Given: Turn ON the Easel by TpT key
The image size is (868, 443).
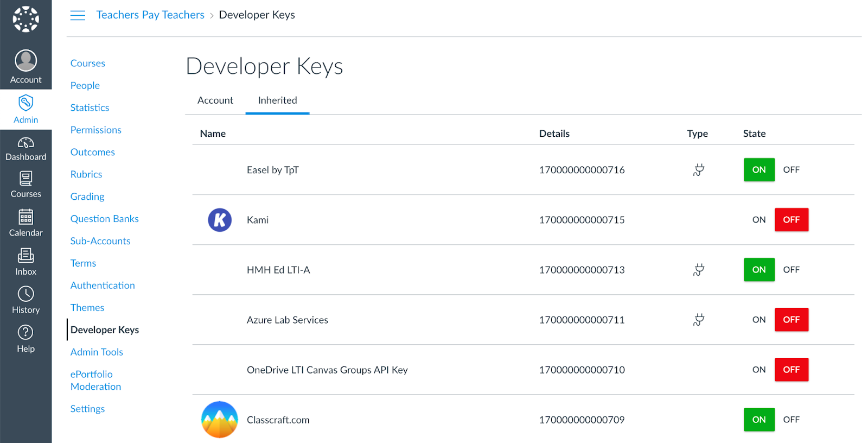Looking at the screenshot, I should (759, 170).
